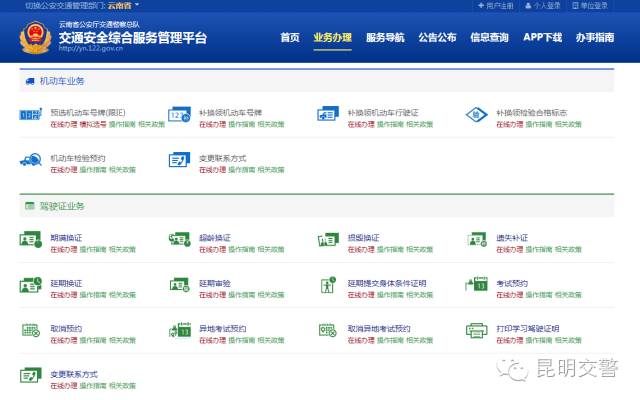Click 操作指南 under 异地考试预约

pyautogui.click(x=242, y=340)
